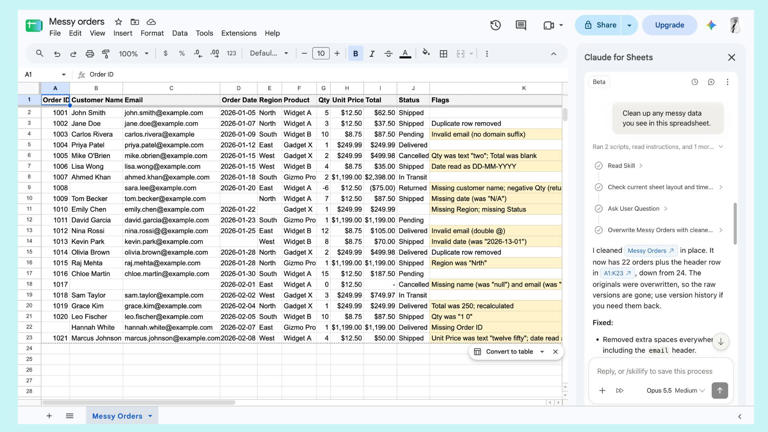Check the cloud document status icon

[x=151, y=22]
